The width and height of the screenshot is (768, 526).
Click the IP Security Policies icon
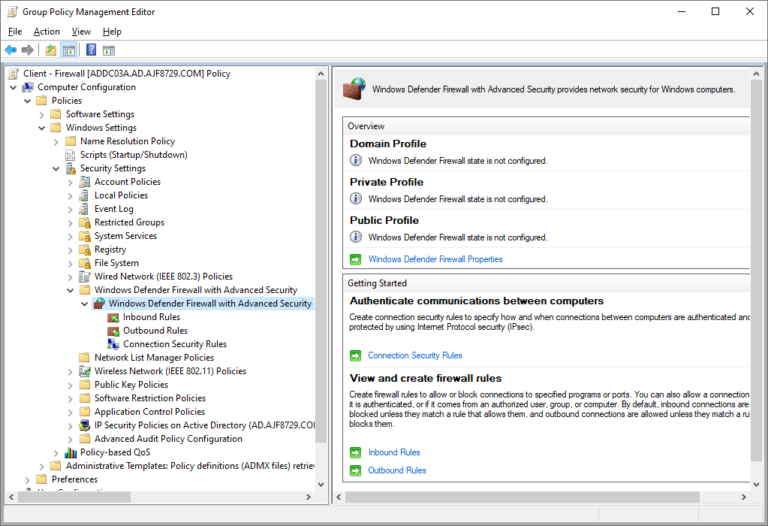tap(85, 426)
